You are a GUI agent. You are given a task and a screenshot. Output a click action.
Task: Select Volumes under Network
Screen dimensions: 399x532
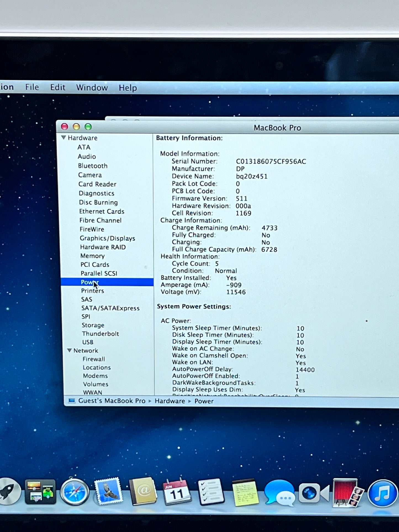point(96,384)
